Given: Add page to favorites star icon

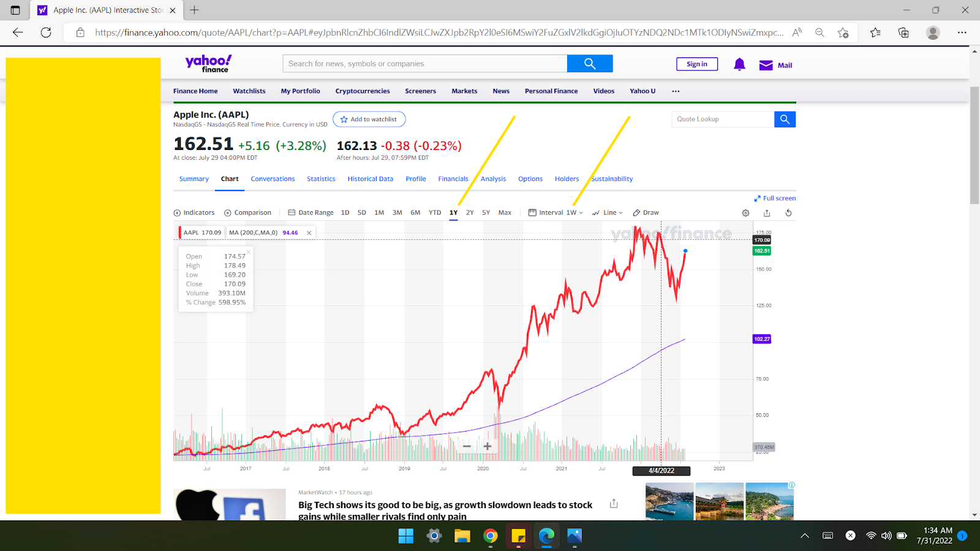Looking at the screenshot, I should [x=843, y=32].
